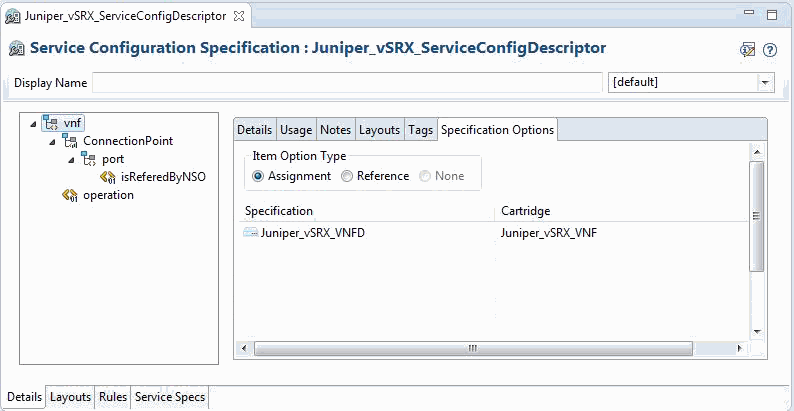794x411 pixels.
Task: Maximize the editor pane
Action: [772, 15]
